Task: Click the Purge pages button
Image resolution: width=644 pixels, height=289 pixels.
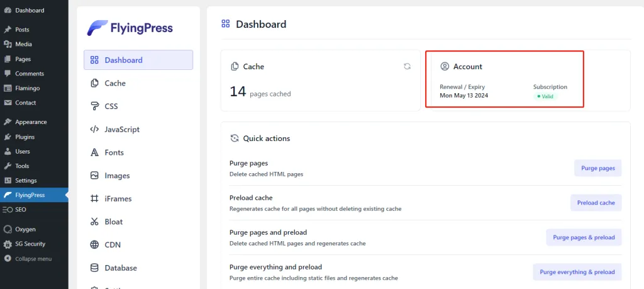Action: [597, 168]
